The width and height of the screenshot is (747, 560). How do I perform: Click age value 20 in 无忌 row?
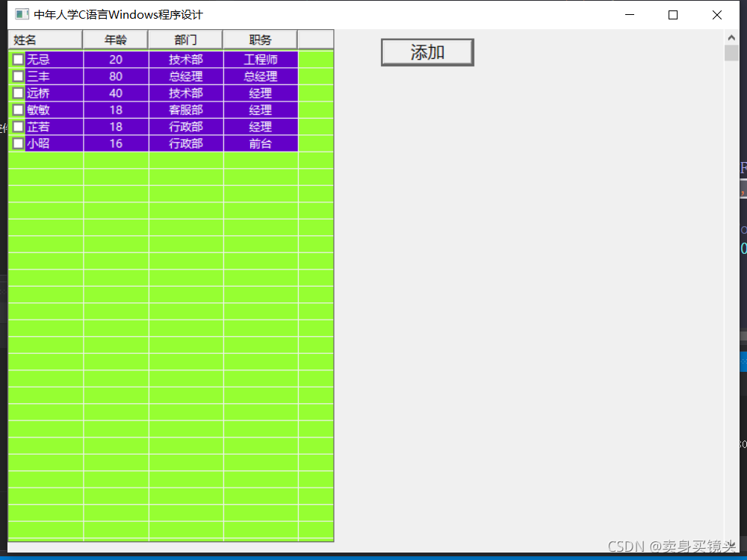coord(116,60)
